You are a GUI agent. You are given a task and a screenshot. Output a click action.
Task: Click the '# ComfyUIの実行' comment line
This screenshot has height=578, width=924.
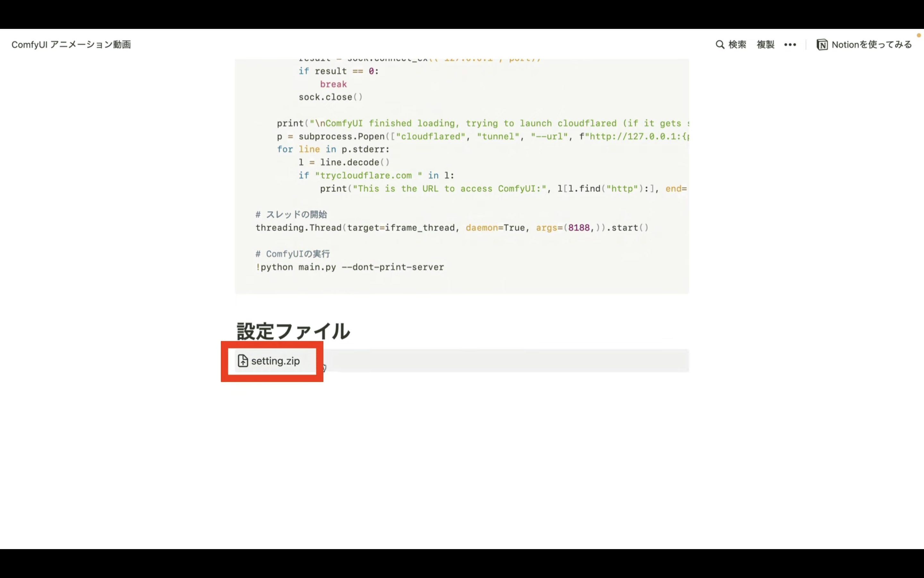click(x=293, y=254)
